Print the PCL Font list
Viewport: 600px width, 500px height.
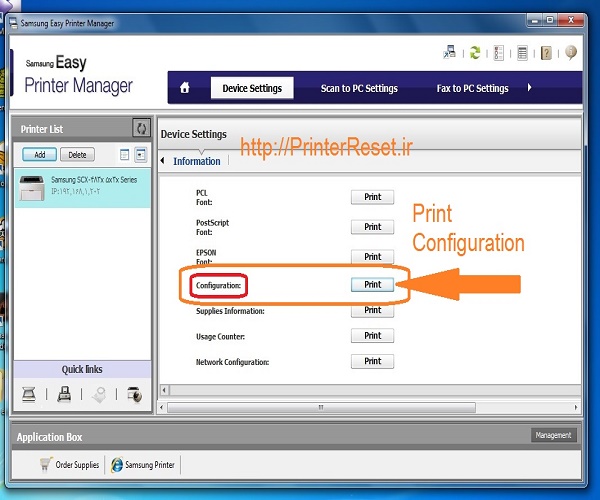372,197
